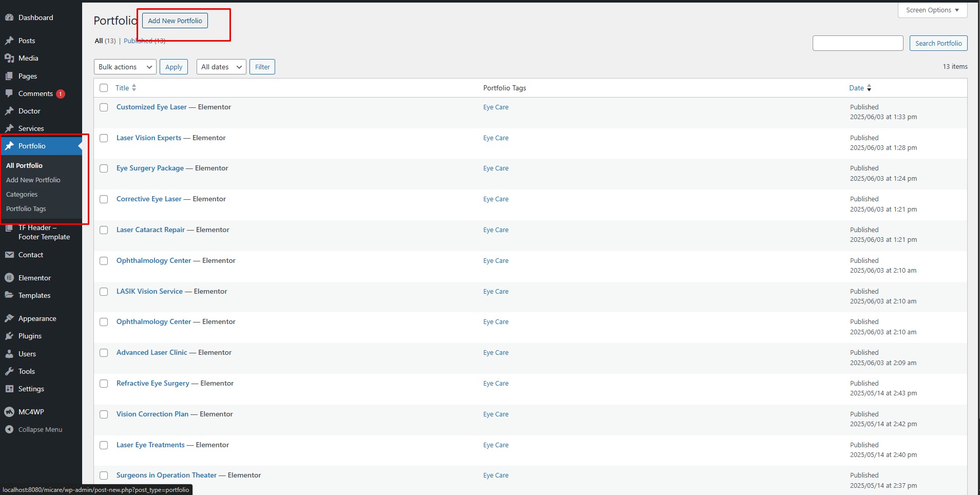Click the TF Header Footer Template icon

click(9, 229)
